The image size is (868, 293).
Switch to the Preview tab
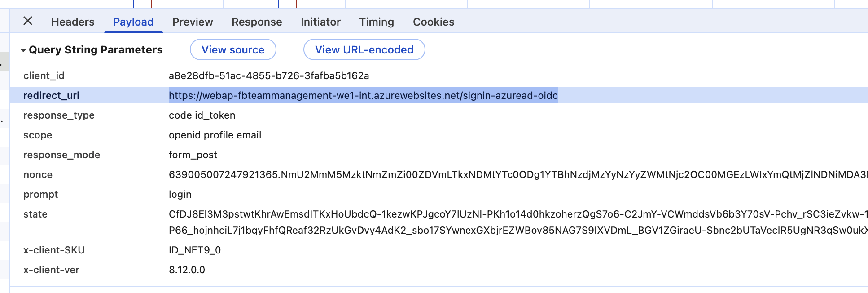tap(193, 22)
